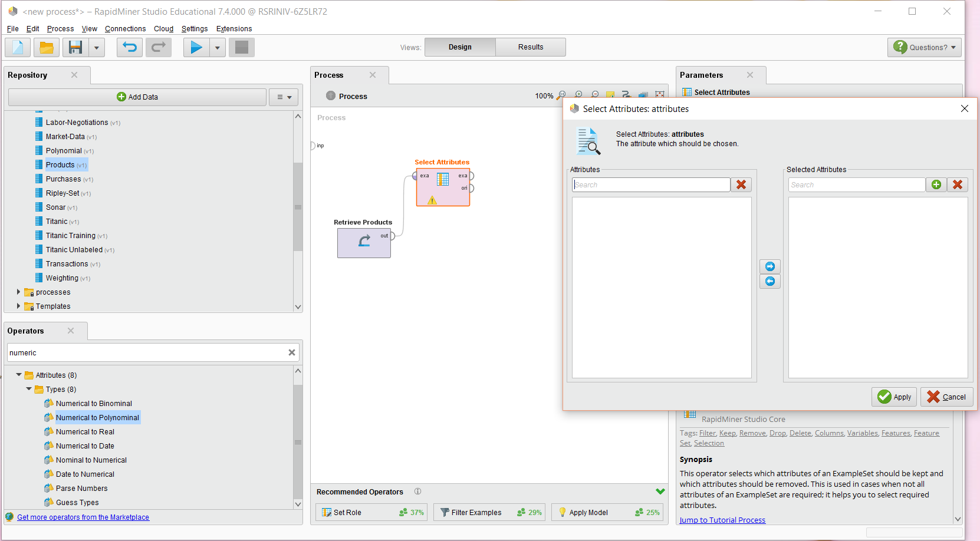
Task: Close the Parameters panel tab
Action: [750, 75]
